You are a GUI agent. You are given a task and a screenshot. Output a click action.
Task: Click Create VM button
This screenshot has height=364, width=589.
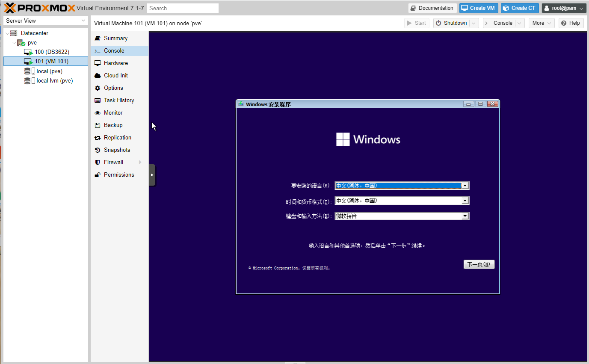tap(479, 8)
